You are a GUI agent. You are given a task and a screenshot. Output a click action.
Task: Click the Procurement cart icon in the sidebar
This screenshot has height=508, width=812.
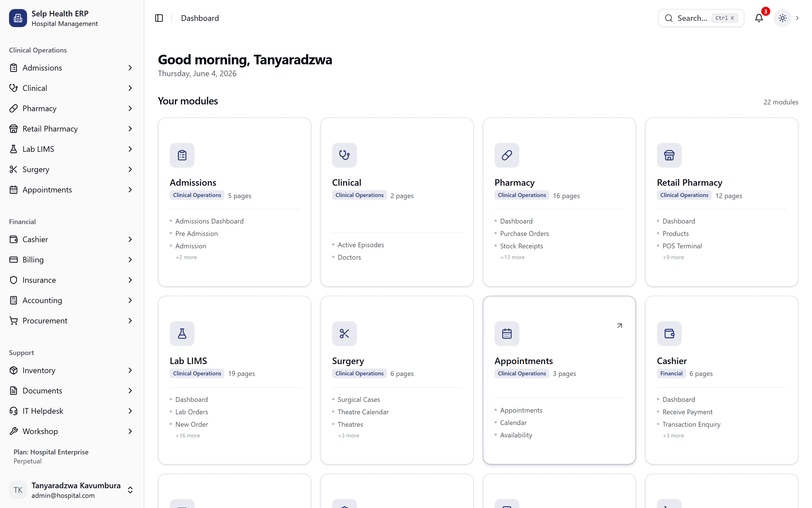(14, 321)
